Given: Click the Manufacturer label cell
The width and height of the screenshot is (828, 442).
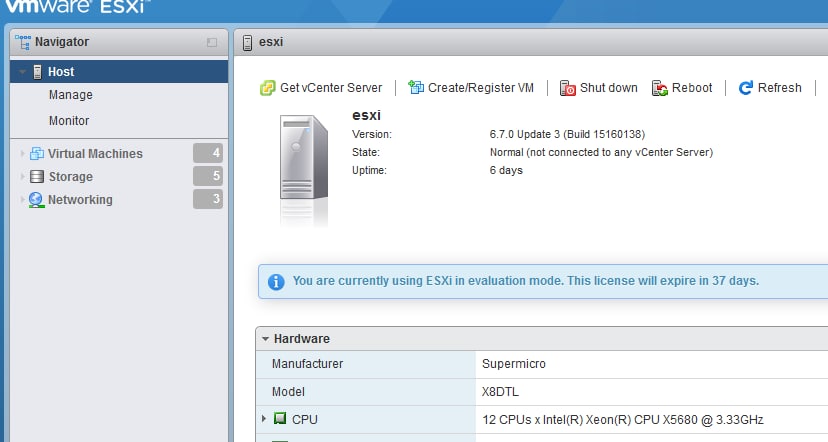Looking at the screenshot, I should [366, 364].
